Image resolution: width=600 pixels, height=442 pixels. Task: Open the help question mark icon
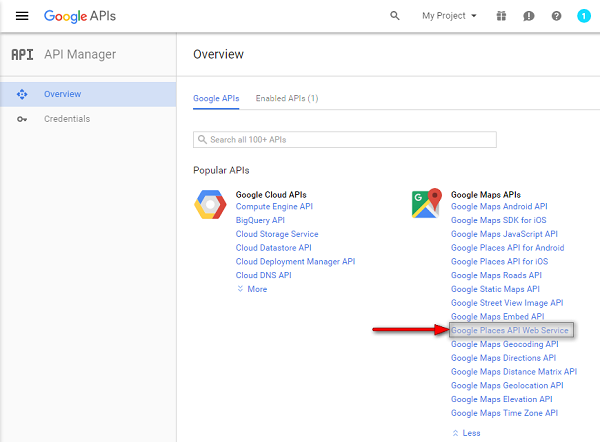pos(556,16)
